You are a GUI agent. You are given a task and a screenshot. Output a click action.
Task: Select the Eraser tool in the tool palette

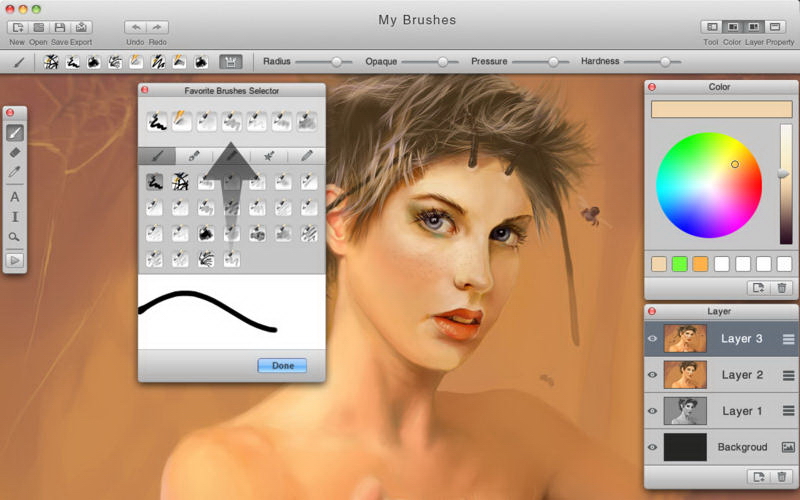point(15,152)
